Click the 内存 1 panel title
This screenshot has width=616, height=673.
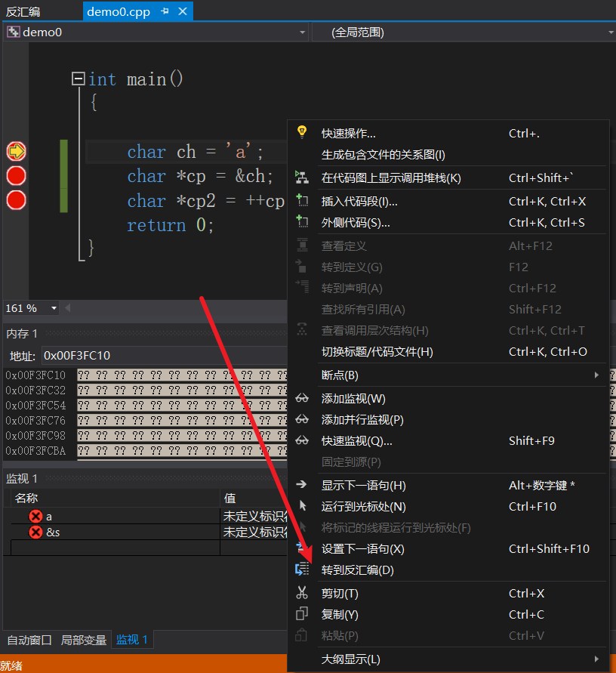pos(22,334)
